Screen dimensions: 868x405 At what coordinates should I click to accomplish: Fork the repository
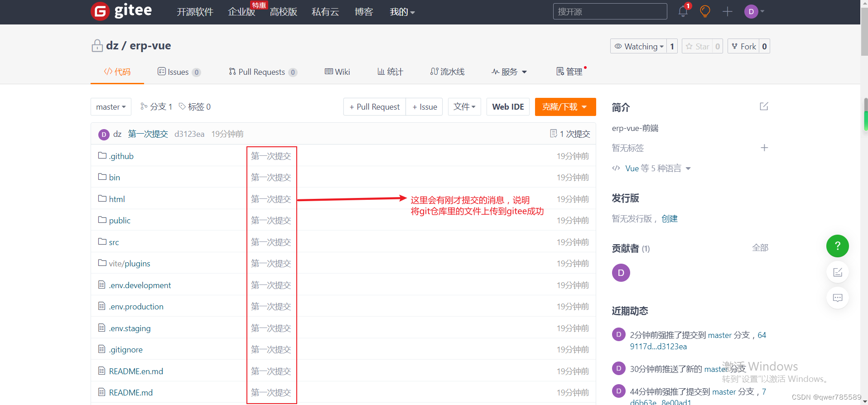[743, 46]
